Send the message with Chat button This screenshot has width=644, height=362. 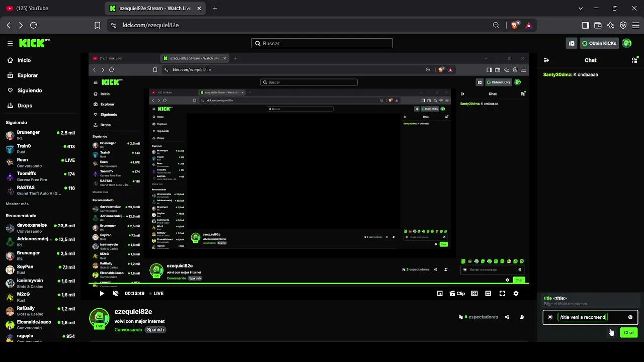pos(629,333)
